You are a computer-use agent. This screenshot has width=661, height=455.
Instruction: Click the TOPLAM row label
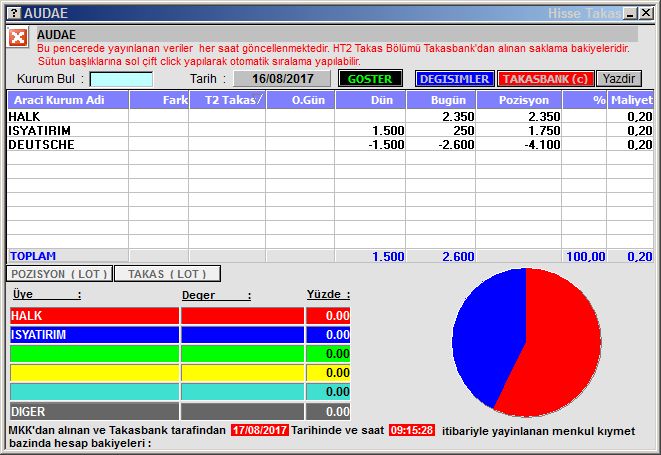(33, 256)
